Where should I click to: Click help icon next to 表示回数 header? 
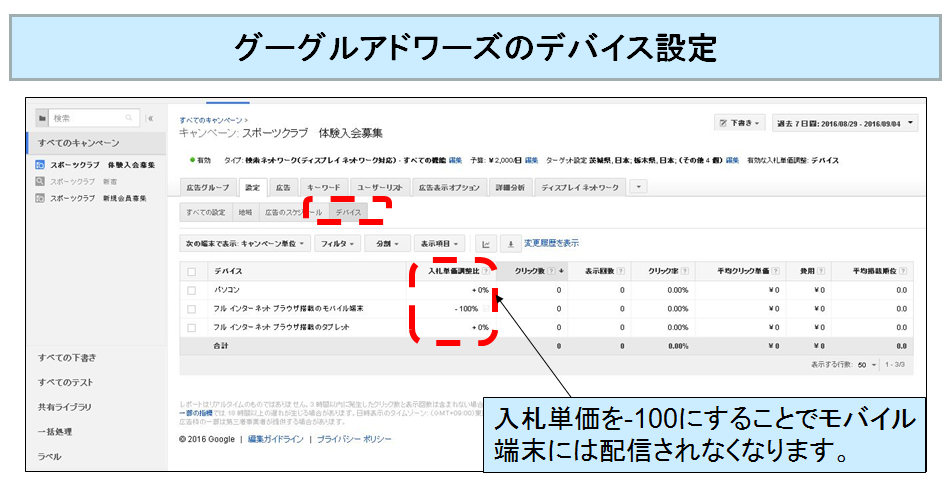620,271
